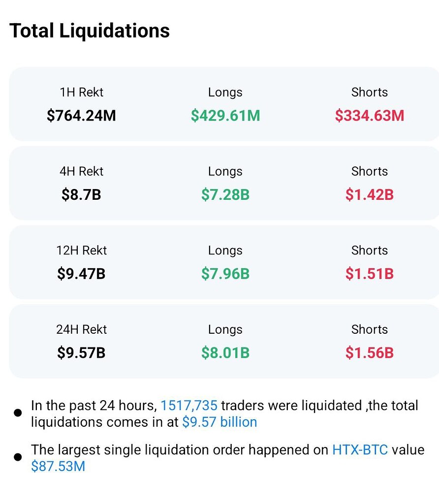Click the 12H Longs value $7.96B
This screenshot has width=439, height=504.
pos(225,274)
